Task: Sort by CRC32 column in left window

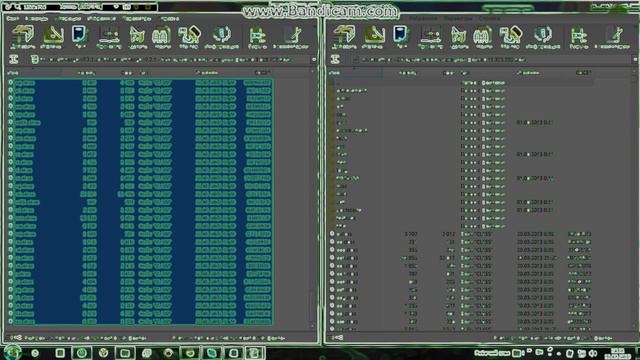Action: coord(262,73)
